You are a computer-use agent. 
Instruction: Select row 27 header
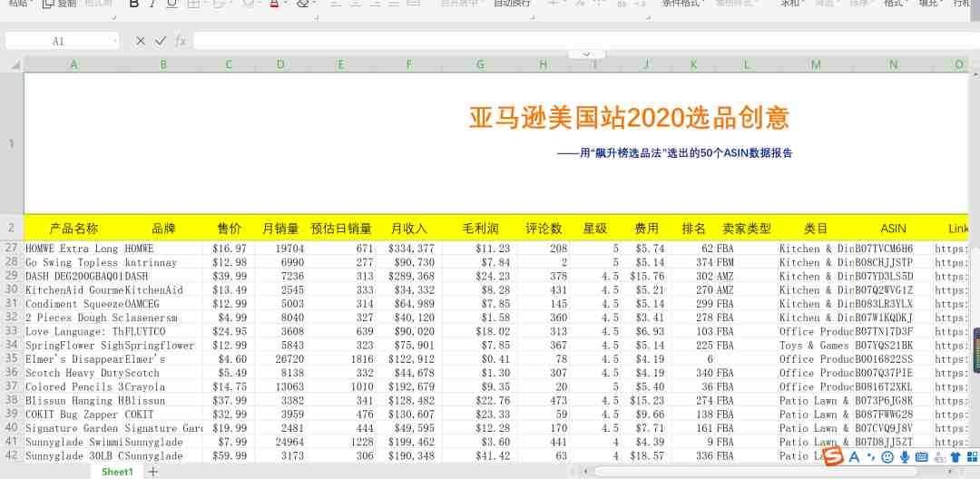11,249
